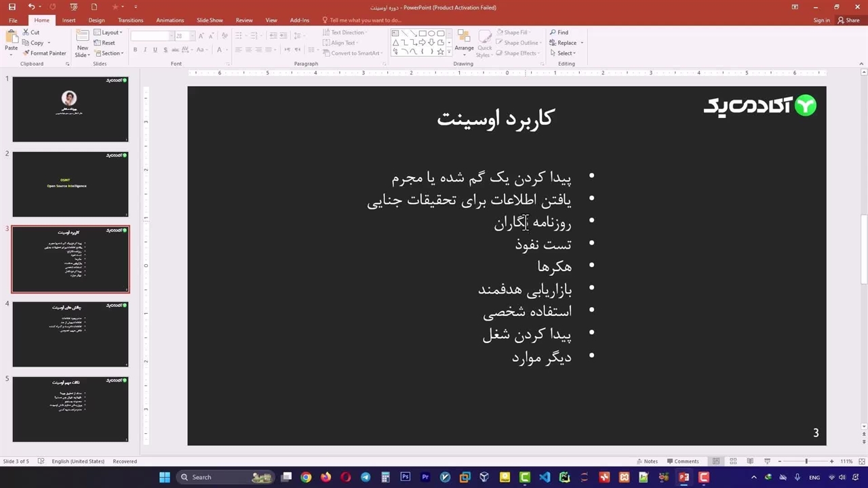Click the Undo arrow icon
The image size is (868, 488).
click(31, 7)
